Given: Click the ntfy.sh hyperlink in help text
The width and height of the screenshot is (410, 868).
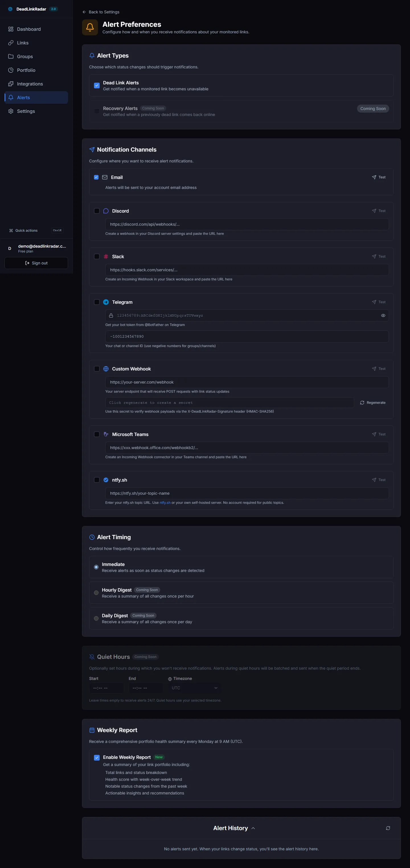Looking at the screenshot, I should click(x=165, y=503).
